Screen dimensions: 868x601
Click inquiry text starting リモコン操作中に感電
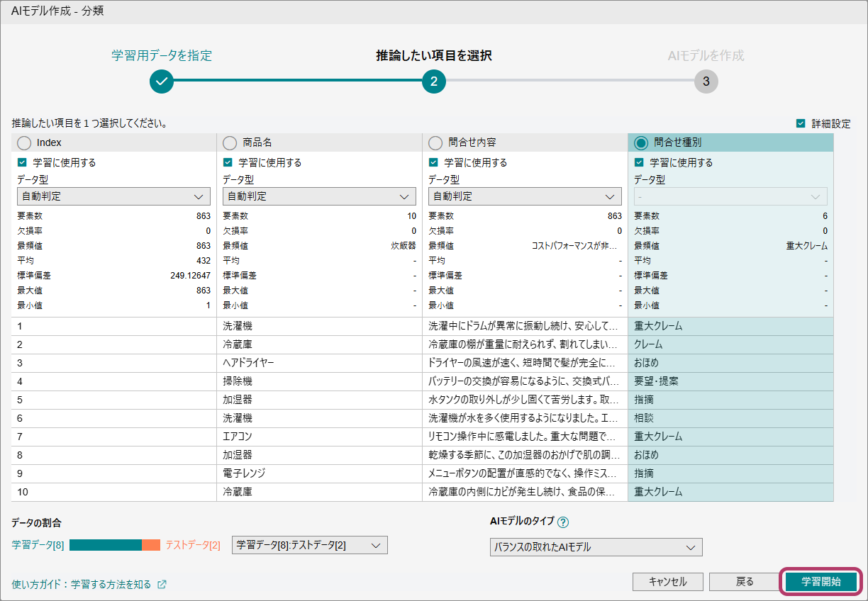[525, 437]
